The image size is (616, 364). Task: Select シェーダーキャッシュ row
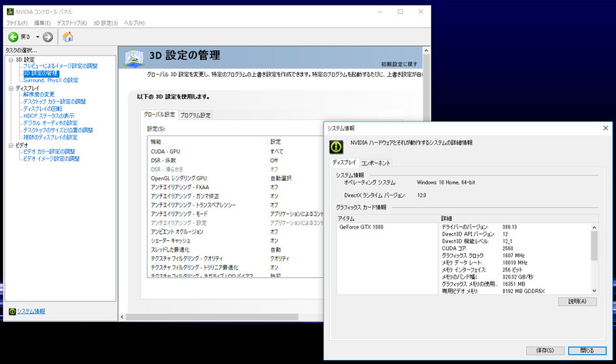236,241
